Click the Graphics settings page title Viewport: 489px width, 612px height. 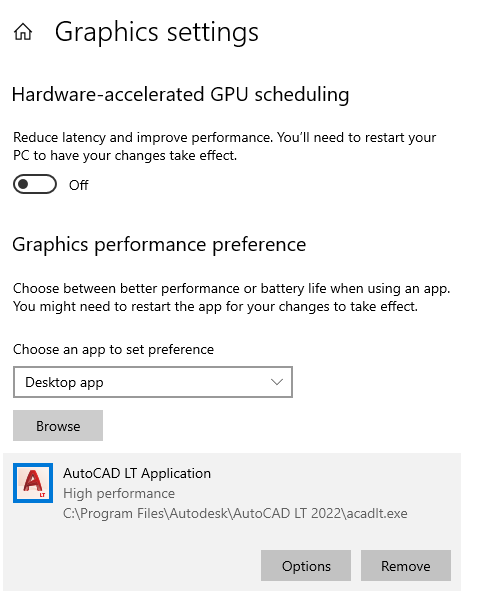(x=156, y=32)
